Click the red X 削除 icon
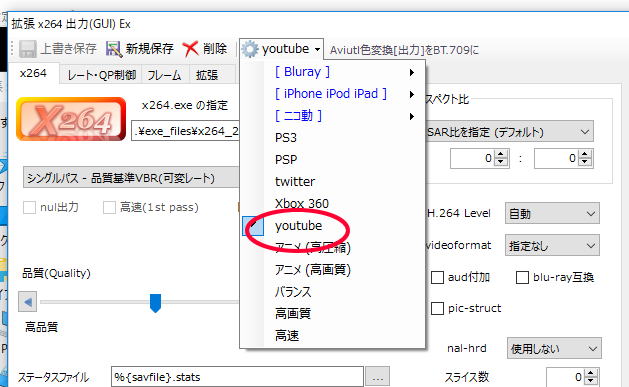 tap(190, 49)
